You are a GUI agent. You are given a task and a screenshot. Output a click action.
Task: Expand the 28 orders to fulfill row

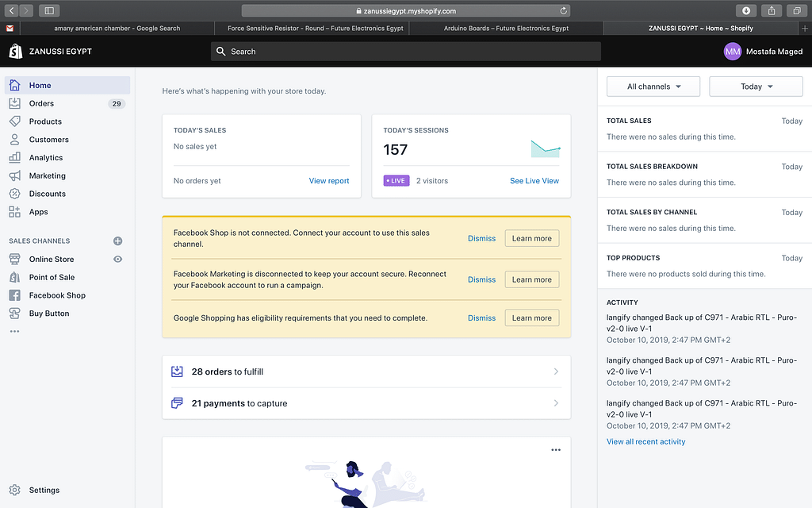366,371
